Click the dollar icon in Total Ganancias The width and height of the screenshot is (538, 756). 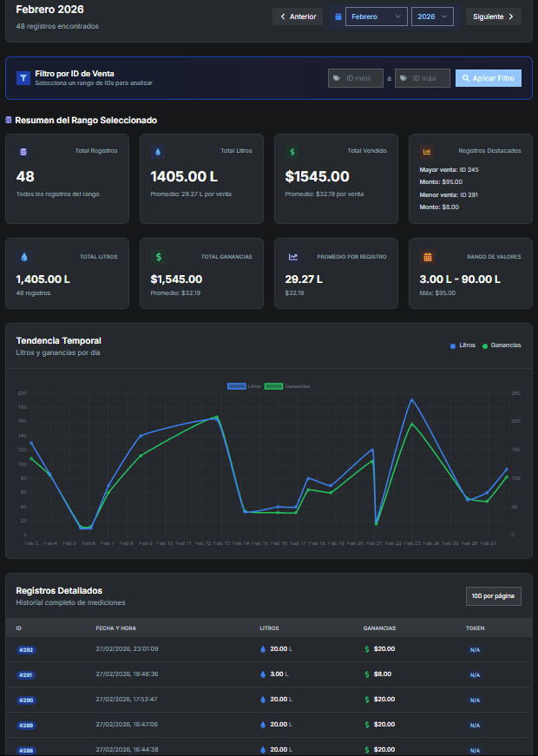pyautogui.click(x=158, y=257)
